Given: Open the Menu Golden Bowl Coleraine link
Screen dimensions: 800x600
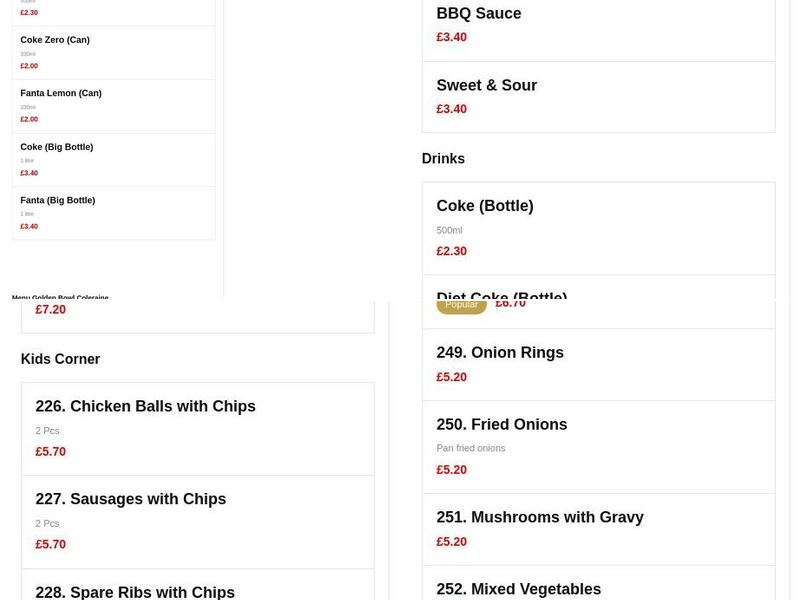Looking at the screenshot, I should [60, 297].
